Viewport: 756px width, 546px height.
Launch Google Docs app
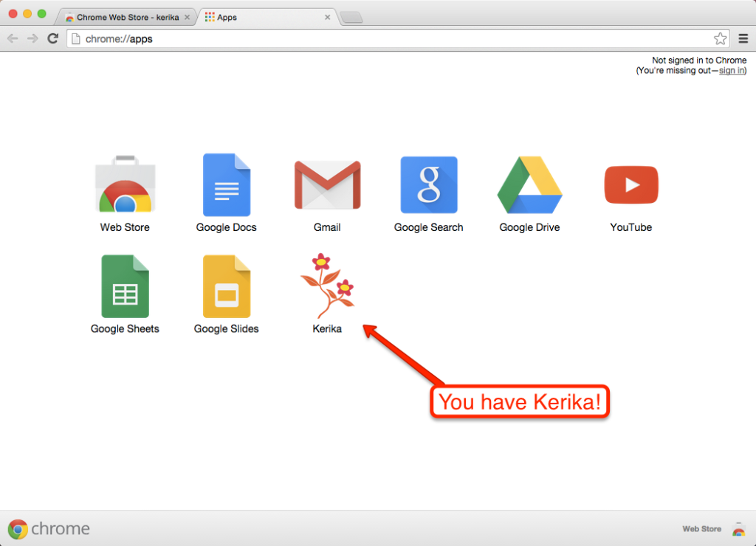[226, 184]
